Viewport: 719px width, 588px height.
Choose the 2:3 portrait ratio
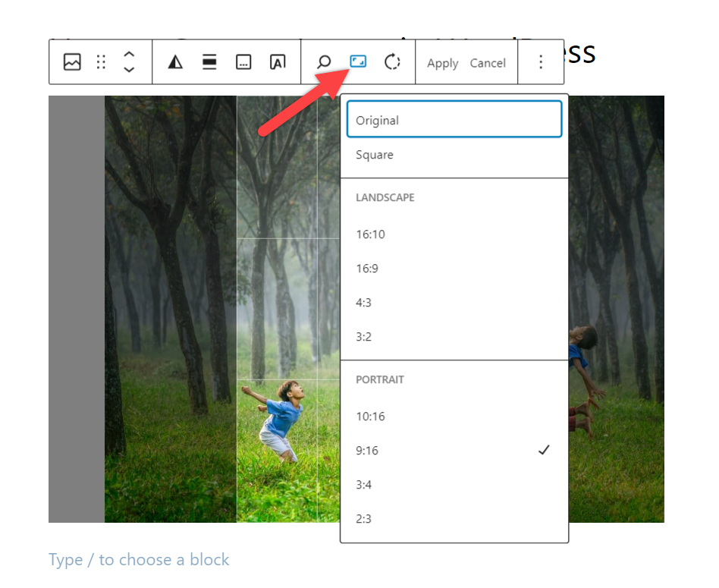click(x=454, y=519)
